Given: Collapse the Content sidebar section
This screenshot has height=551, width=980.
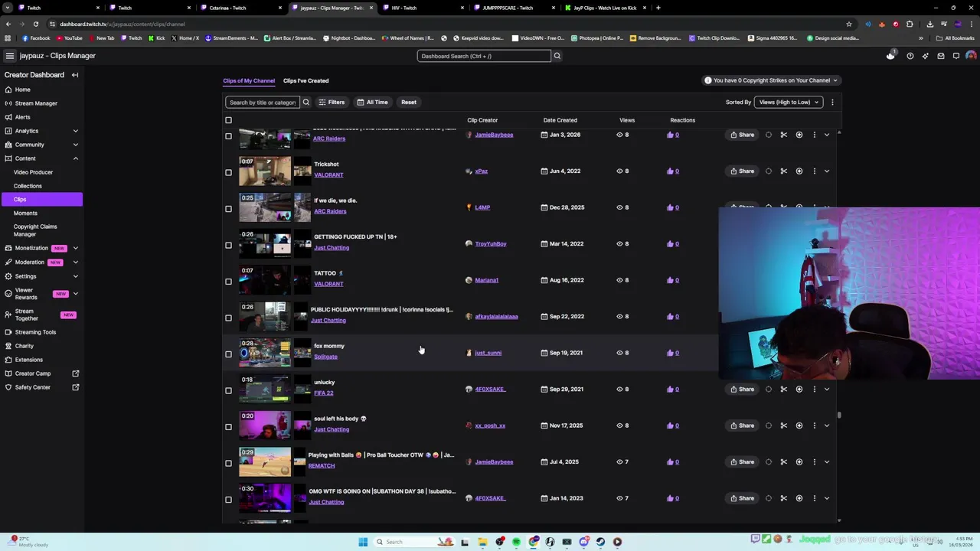Looking at the screenshot, I should (x=75, y=158).
